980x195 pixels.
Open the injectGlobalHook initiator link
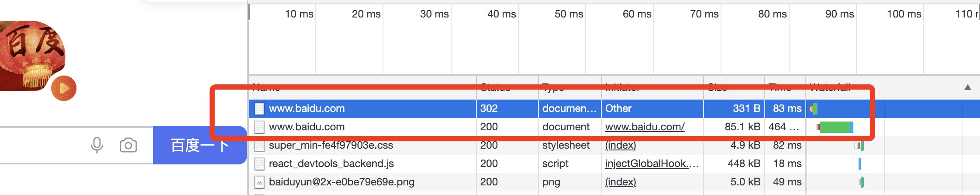point(652,164)
